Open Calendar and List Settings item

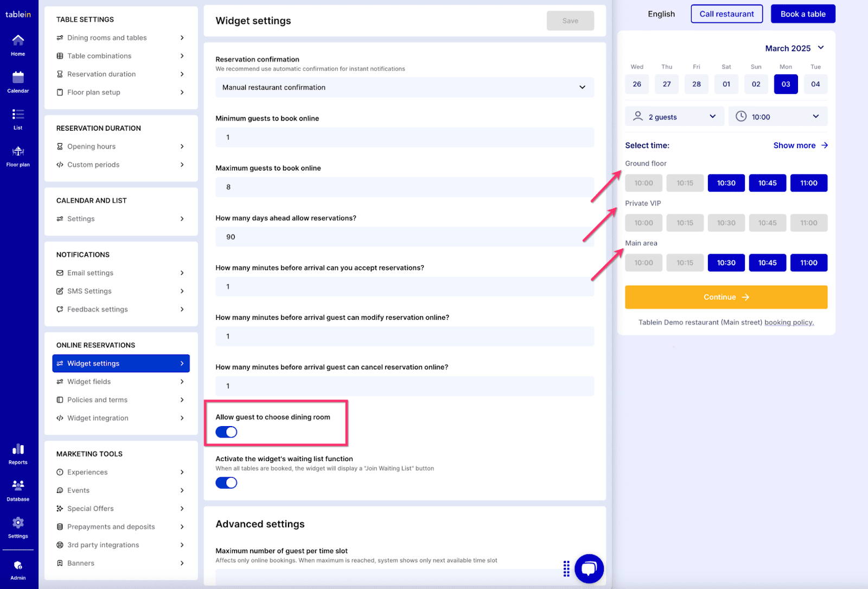pos(121,219)
